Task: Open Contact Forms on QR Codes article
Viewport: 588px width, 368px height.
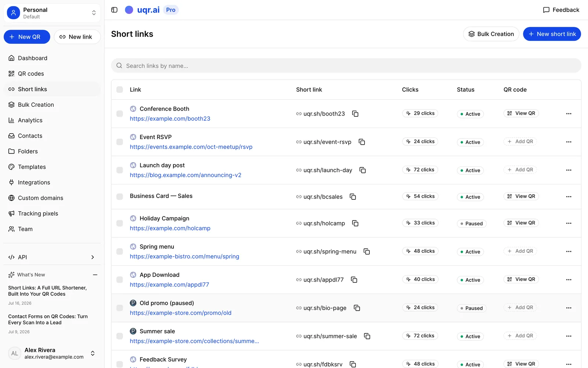Action: pos(48,319)
